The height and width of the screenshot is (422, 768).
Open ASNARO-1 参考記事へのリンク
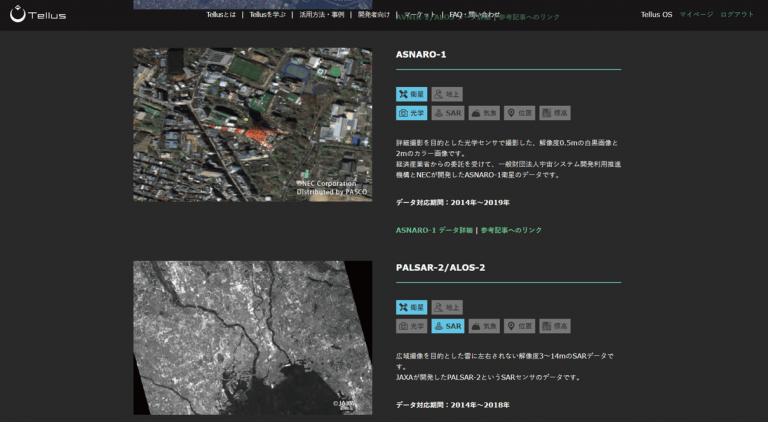click(511, 230)
